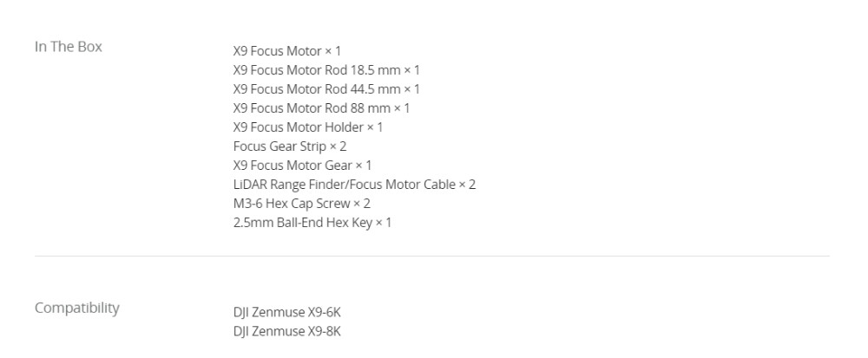The image size is (868, 358).
Task: Click the word "Rod" in the 18.5 mm line
Action: [343, 69]
